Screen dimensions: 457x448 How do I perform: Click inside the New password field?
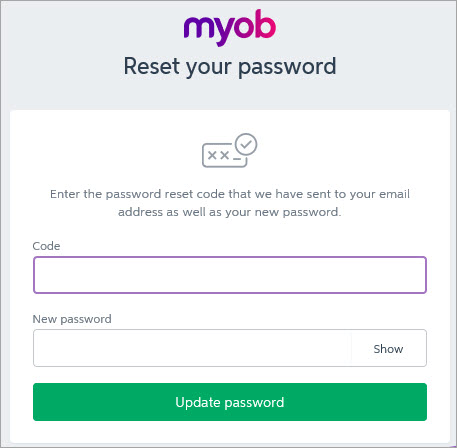pyautogui.click(x=192, y=348)
